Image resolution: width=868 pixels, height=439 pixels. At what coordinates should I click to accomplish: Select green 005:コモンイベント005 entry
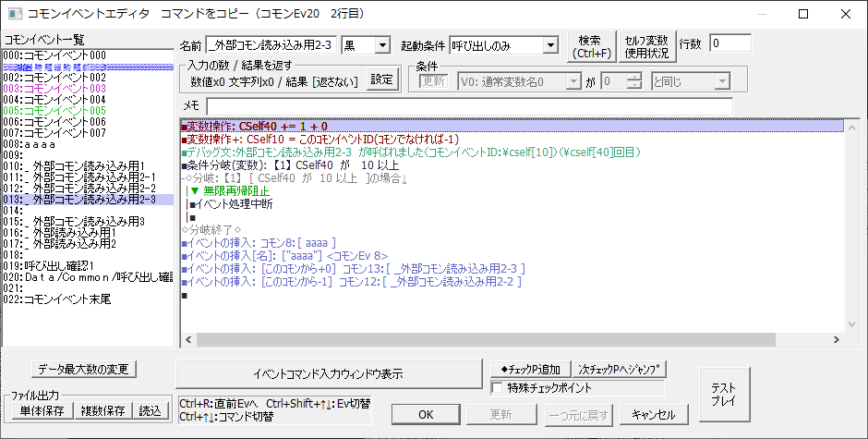[x=88, y=111]
